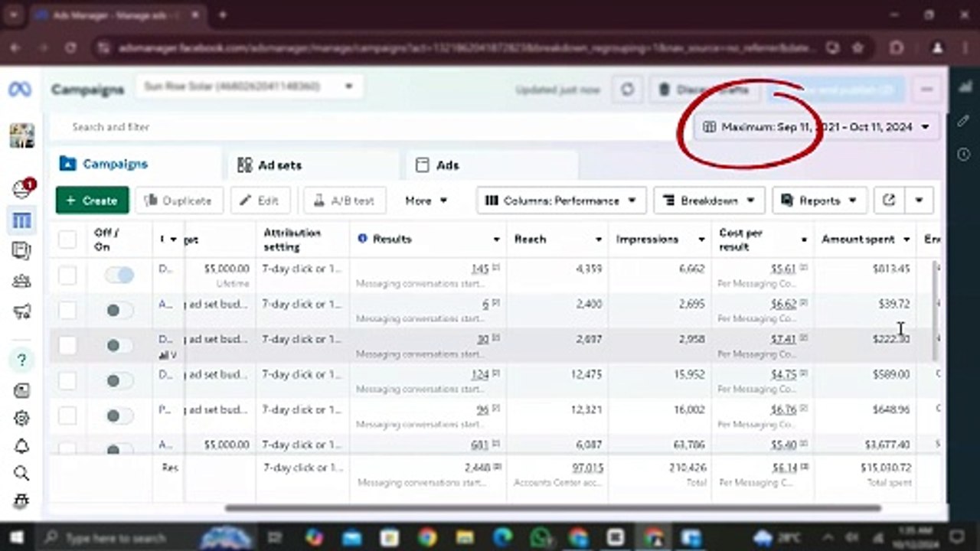Click the bug report icon in sidebar
The width and height of the screenshot is (980, 551).
point(21,501)
